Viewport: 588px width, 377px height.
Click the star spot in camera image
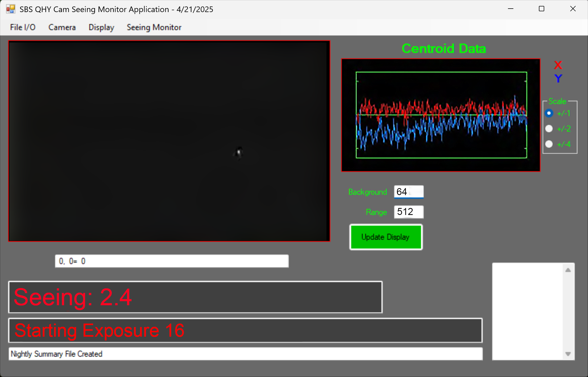coord(239,153)
